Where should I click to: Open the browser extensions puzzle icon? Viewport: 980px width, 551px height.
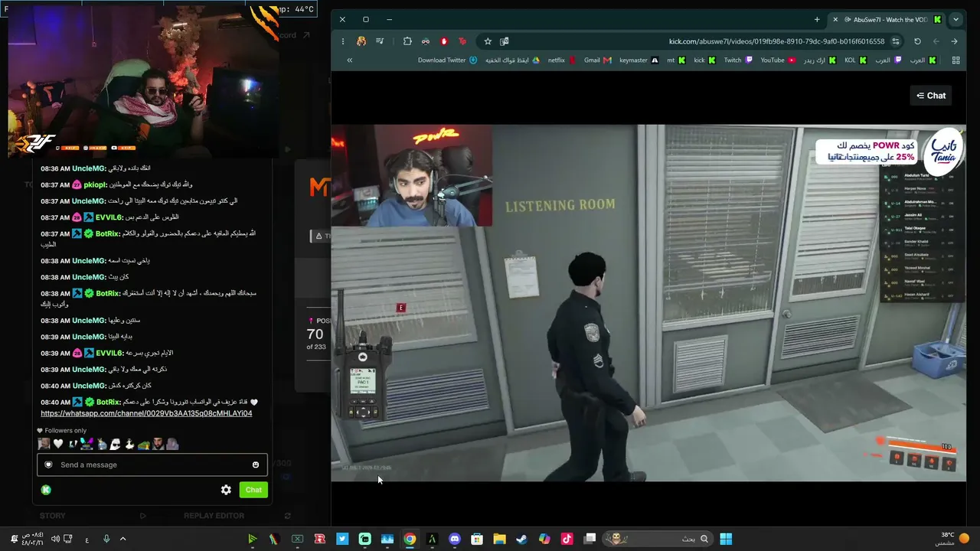pos(407,41)
